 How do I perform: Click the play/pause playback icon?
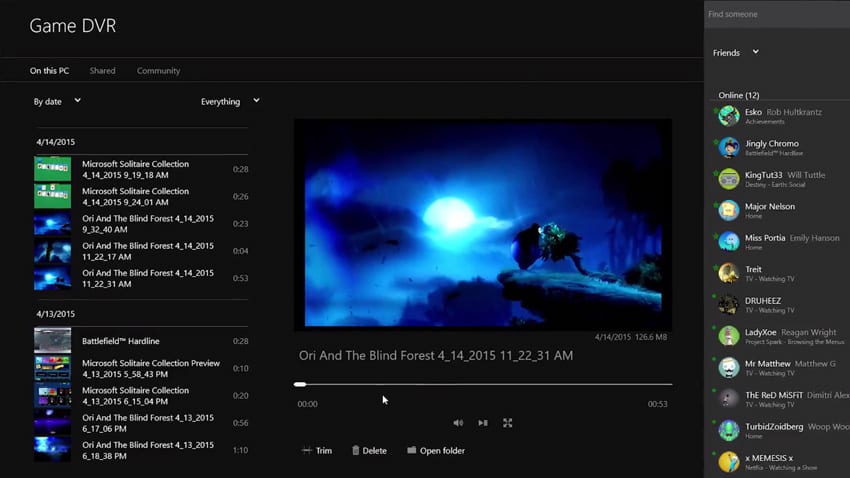tap(482, 423)
